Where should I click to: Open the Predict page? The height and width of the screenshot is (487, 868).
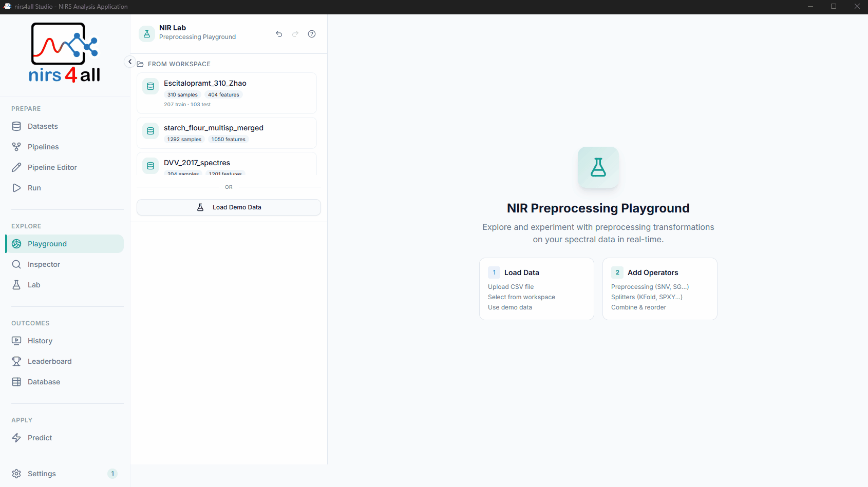[64, 438]
